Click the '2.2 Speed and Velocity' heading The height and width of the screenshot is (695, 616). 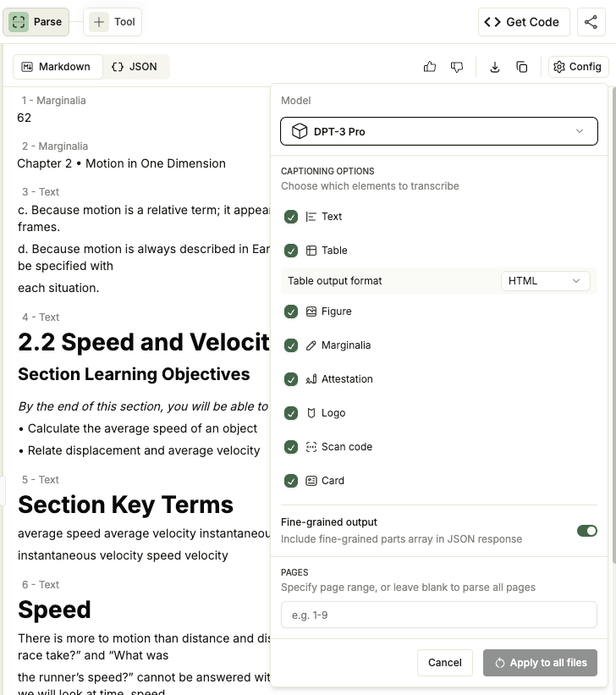click(x=144, y=342)
